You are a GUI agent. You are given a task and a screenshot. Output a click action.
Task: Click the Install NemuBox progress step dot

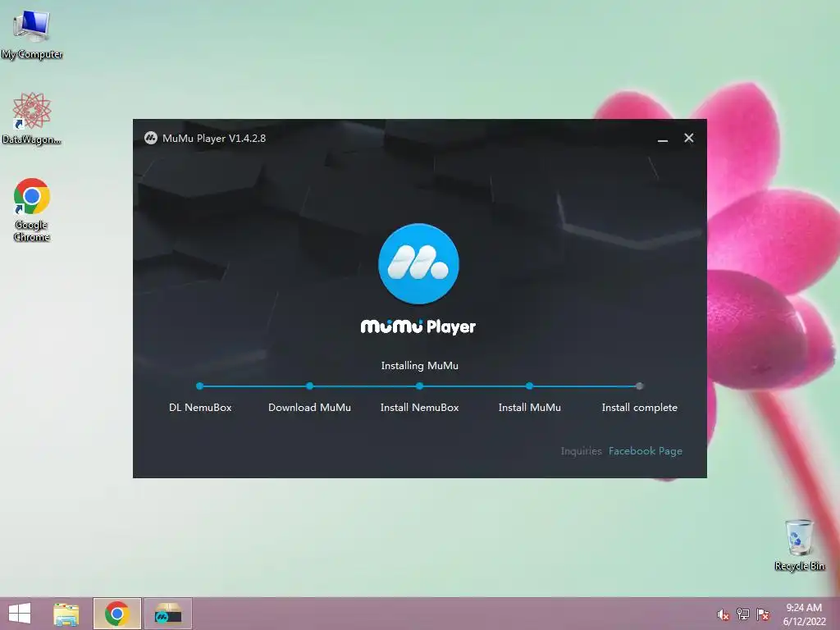(x=419, y=386)
